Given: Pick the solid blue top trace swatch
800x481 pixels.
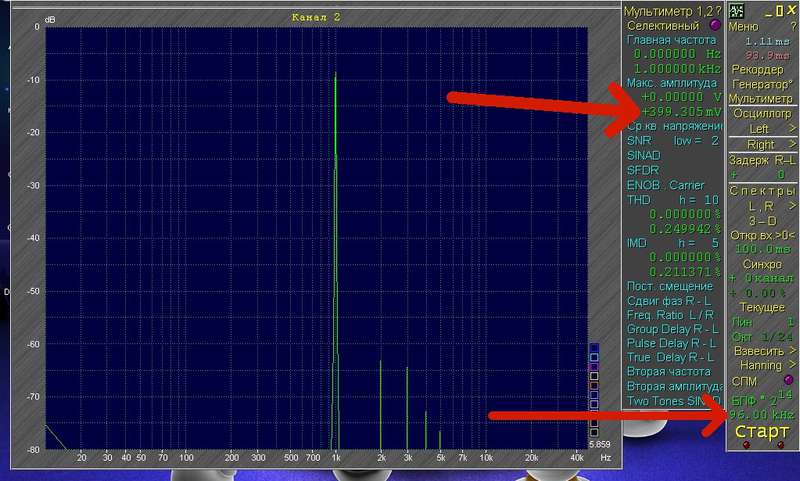Looking at the screenshot, I should [x=594, y=348].
